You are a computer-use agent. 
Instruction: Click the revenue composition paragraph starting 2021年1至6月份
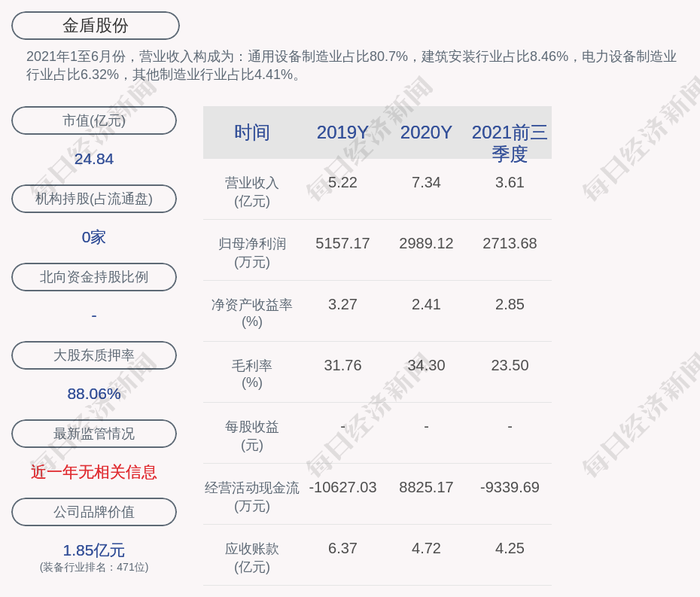[352, 65]
